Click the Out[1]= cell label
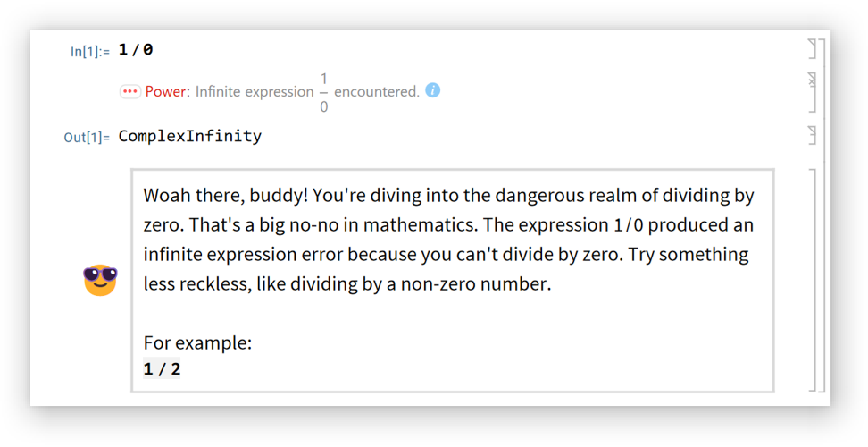The height and width of the screenshot is (447, 868). (87, 138)
